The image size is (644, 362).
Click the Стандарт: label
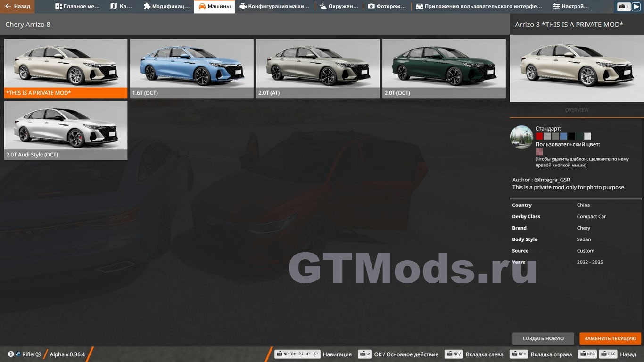548,128
